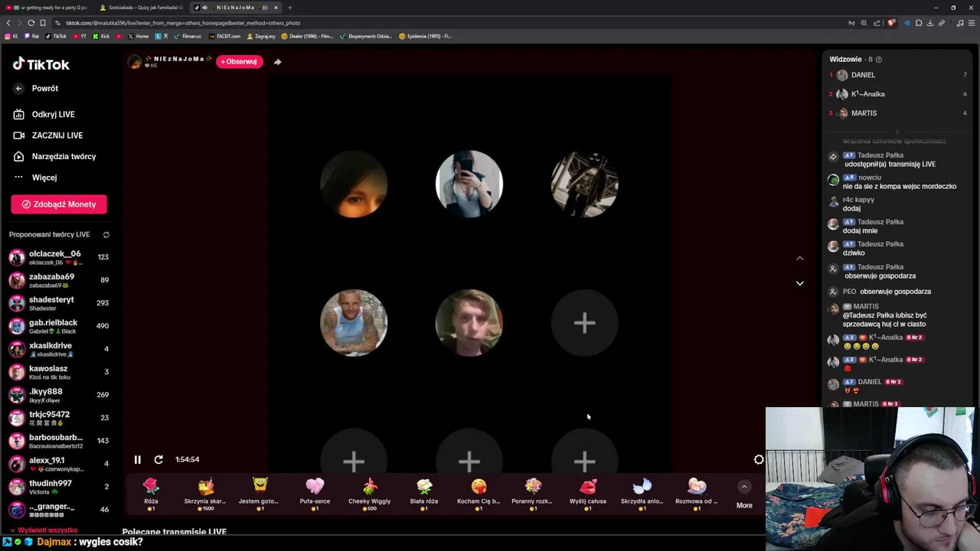Open guest avatar taking mirror selfie

(x=469, y=184)
